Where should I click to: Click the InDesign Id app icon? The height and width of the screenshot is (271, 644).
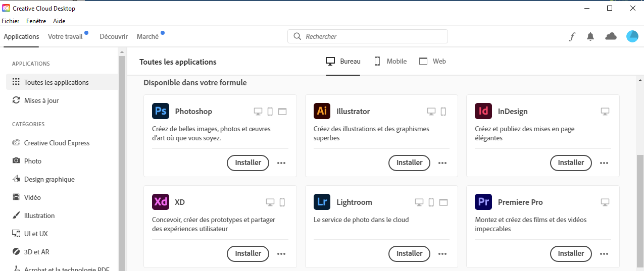pyautogui.click(x=483, y=111)
